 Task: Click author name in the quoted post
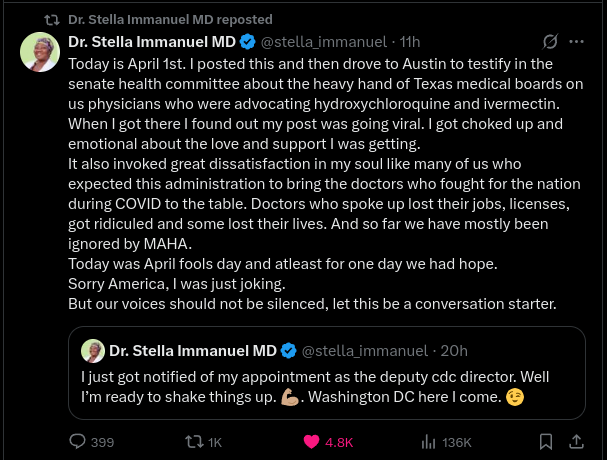[192, 350]
